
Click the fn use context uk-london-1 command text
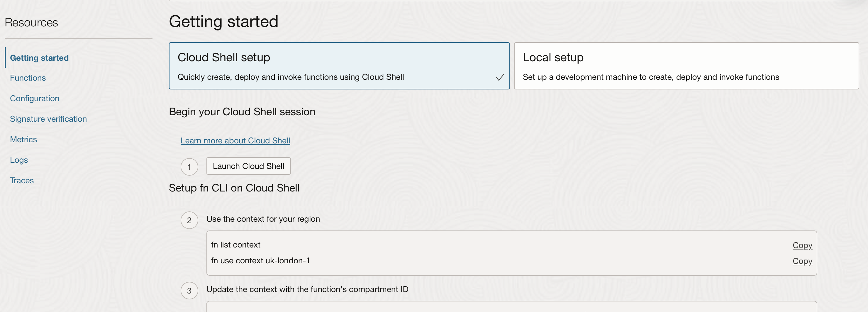(x=260, y=261)
